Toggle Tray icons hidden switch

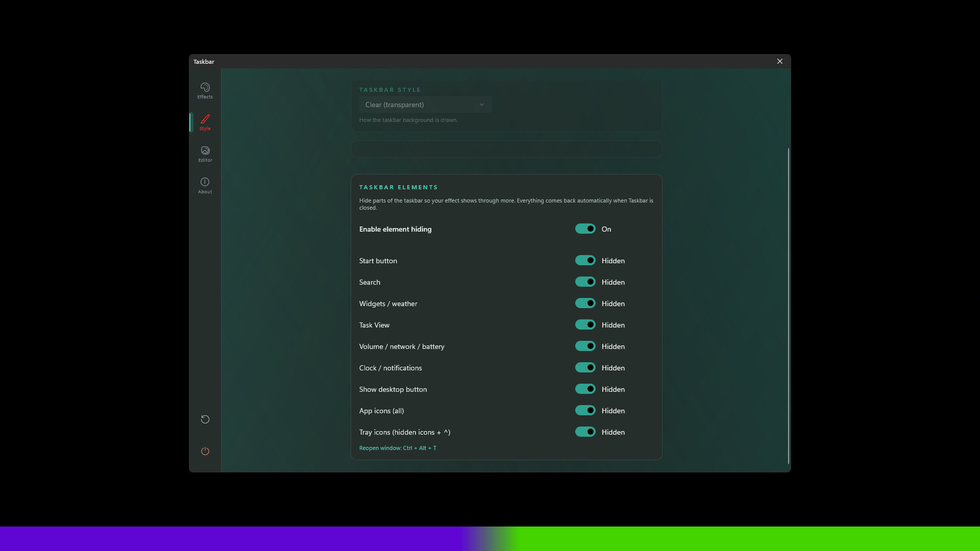click(x=585, y=432)
